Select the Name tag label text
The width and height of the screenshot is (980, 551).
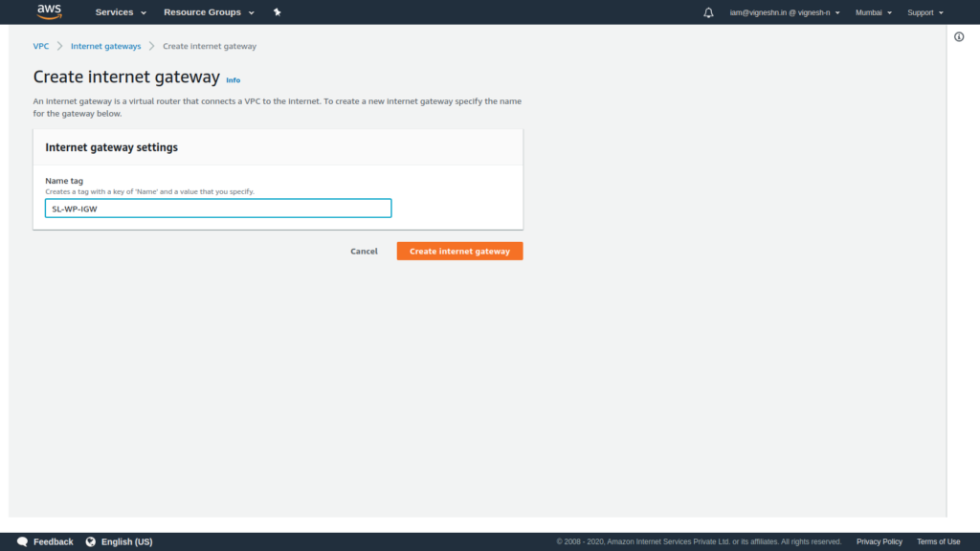coord(64,181)
